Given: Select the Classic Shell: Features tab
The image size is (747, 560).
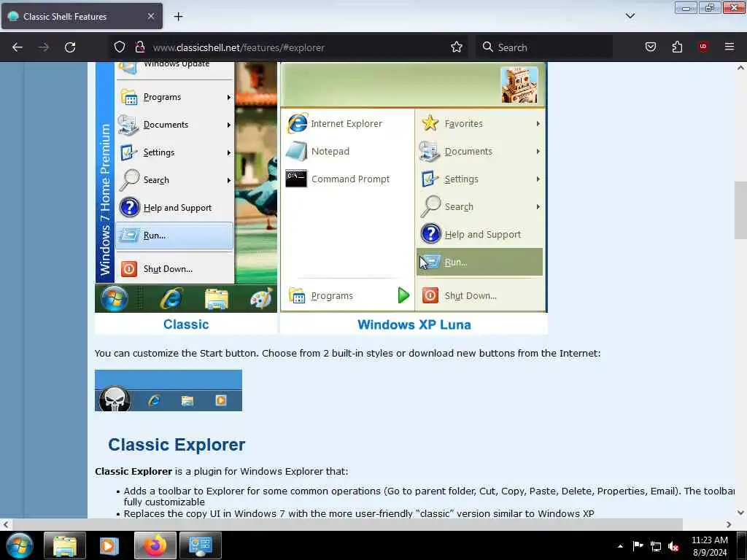Looking at the screenshot, I should click(82, 16).
